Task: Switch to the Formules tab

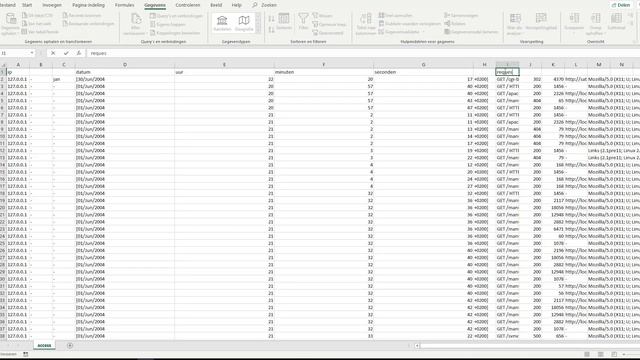Action: click(124, 5)
